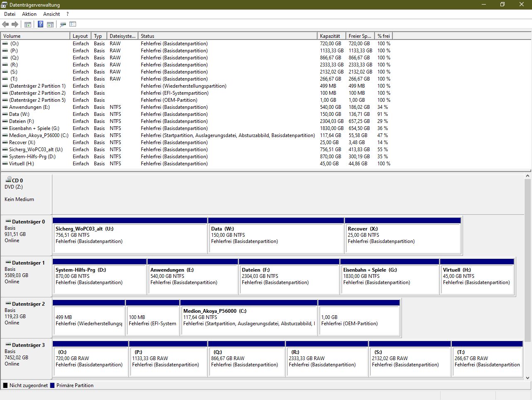
Task: Select the (S:) 2132,02 GB RAW partition block
Action: coord(410,358)
